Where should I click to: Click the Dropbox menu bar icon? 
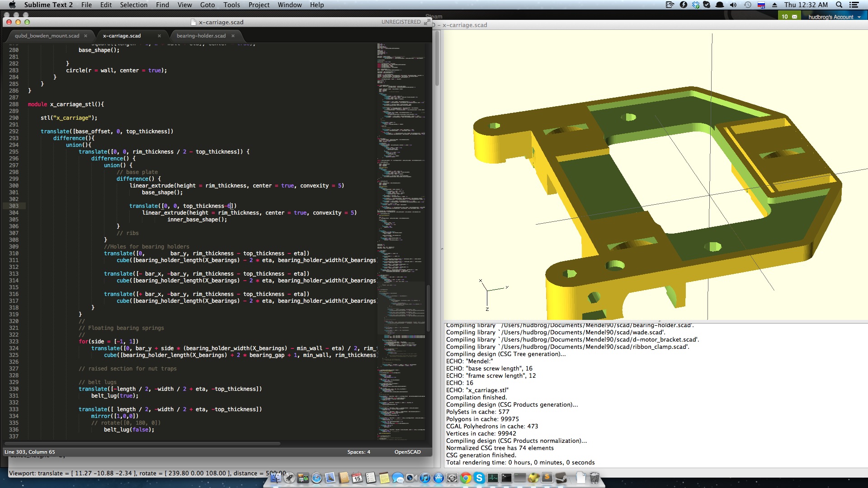pyautogui.click(x=696, y=5)
